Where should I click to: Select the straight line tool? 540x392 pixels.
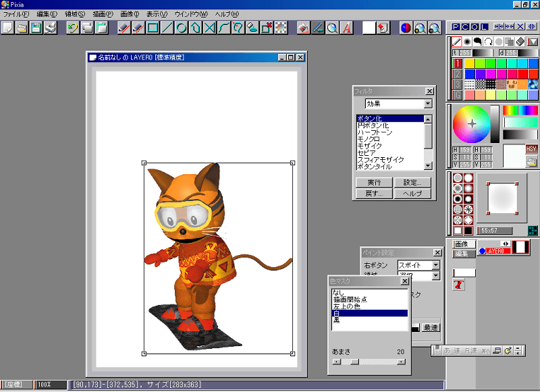click(167, 28)
